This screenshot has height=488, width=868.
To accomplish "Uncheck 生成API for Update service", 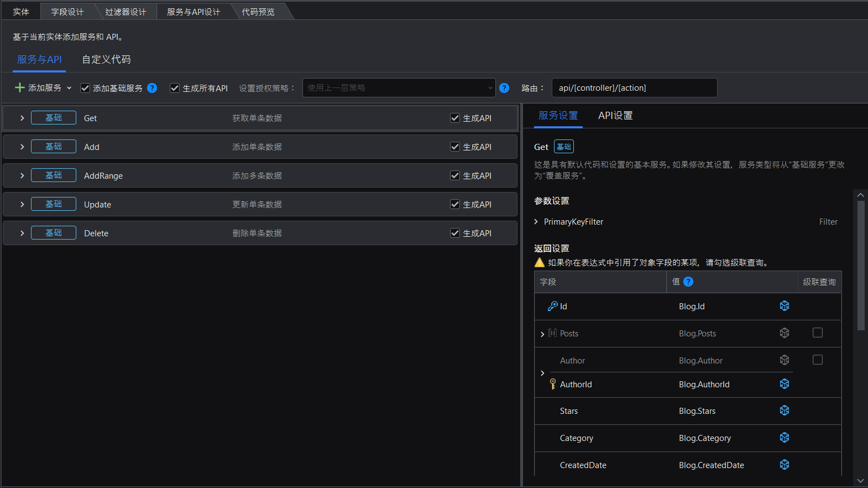I will coord(455,204).
